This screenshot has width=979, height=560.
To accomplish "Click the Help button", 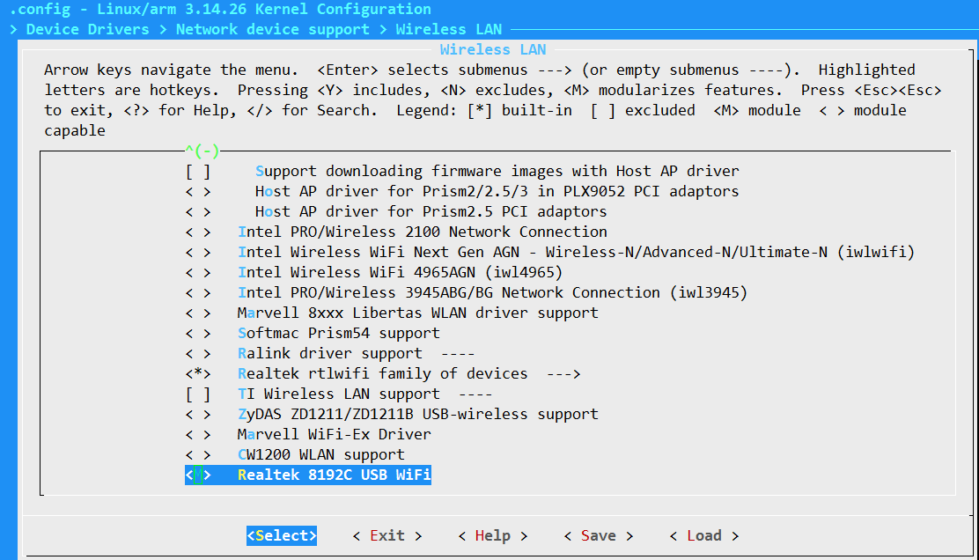I will coord(492,535).
